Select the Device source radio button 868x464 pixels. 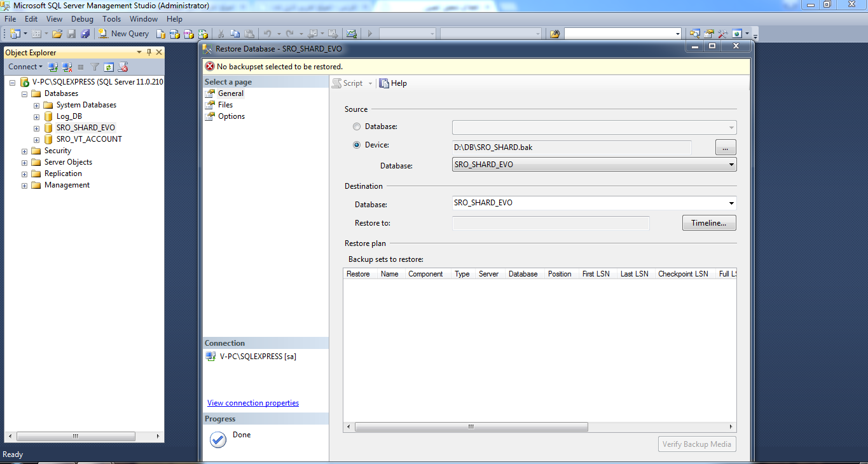(356, 145)
